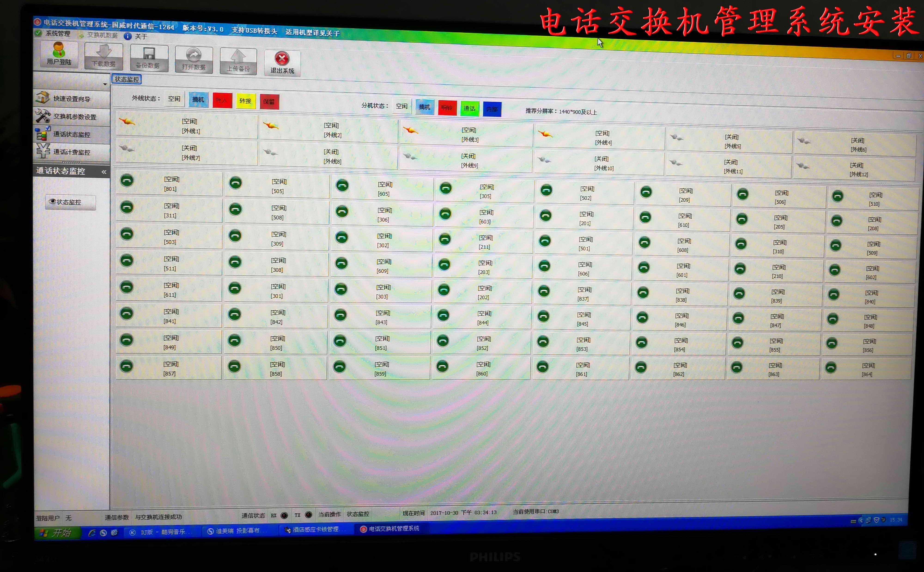Viewport: 924px width, 572px height.
Task: Click 与交换机连接成功 status text
Action: tap(159, 517)
